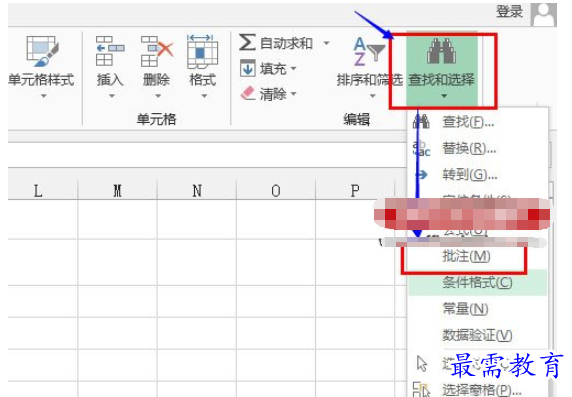
Task: Click the selection pane icon beside 选择窗格(P)
Action: [x=421, y=389]
